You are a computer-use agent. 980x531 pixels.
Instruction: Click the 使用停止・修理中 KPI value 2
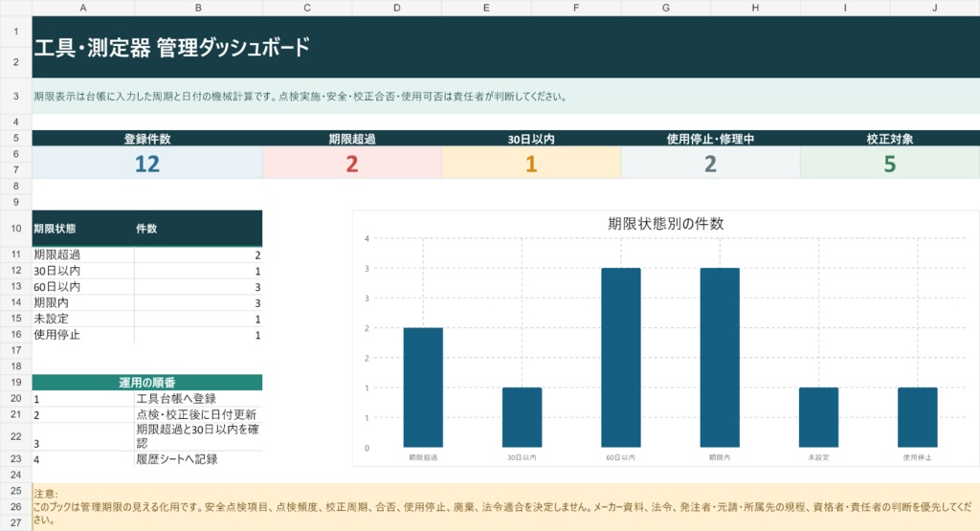pyautogui.click(x=711, y=163)
